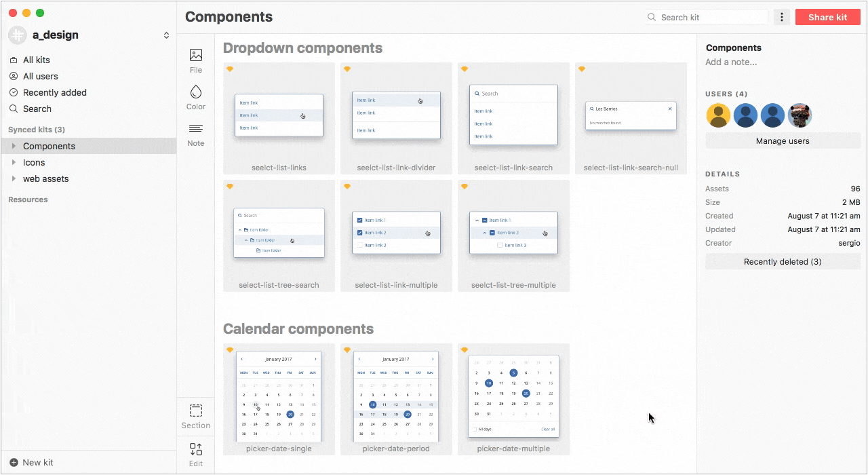The width and height of the screenshot is (868, 475).
Task: Click the first yellow user avatar
Action: coord(718,115)
